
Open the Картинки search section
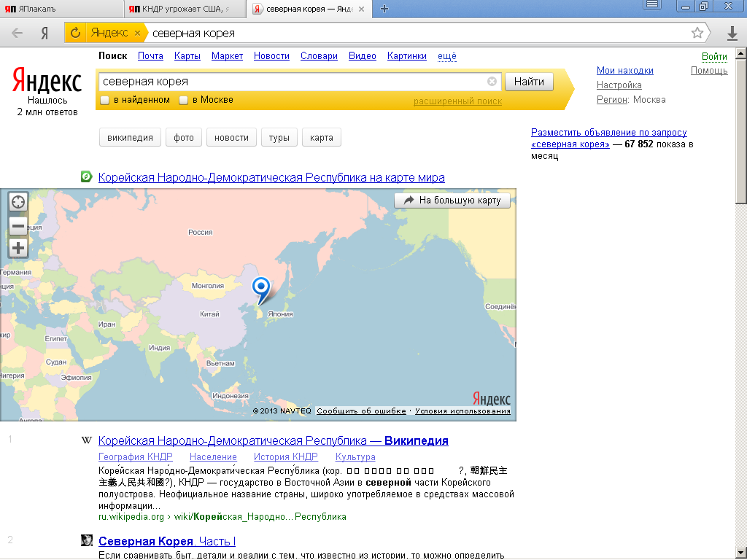pos(407,56)
